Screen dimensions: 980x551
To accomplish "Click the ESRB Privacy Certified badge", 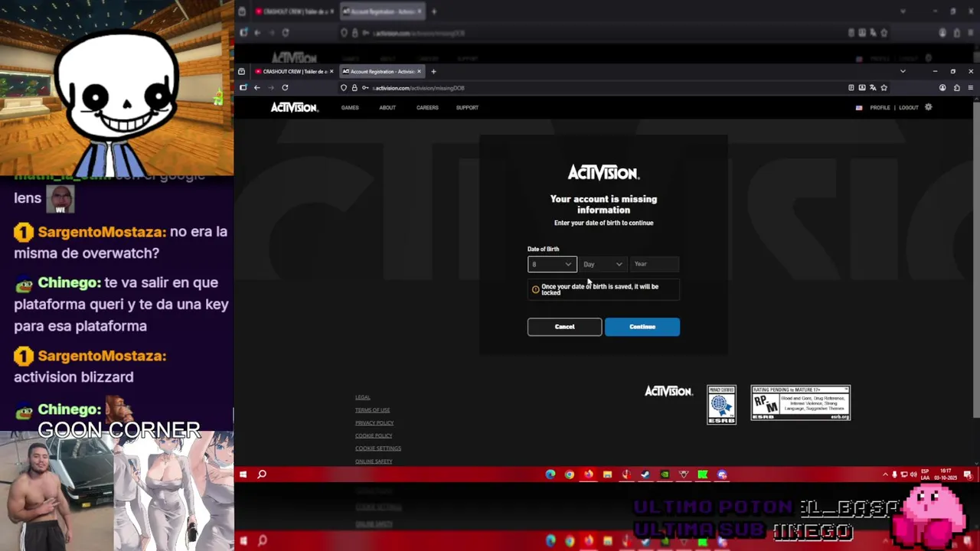I will (x=721, y=405).
